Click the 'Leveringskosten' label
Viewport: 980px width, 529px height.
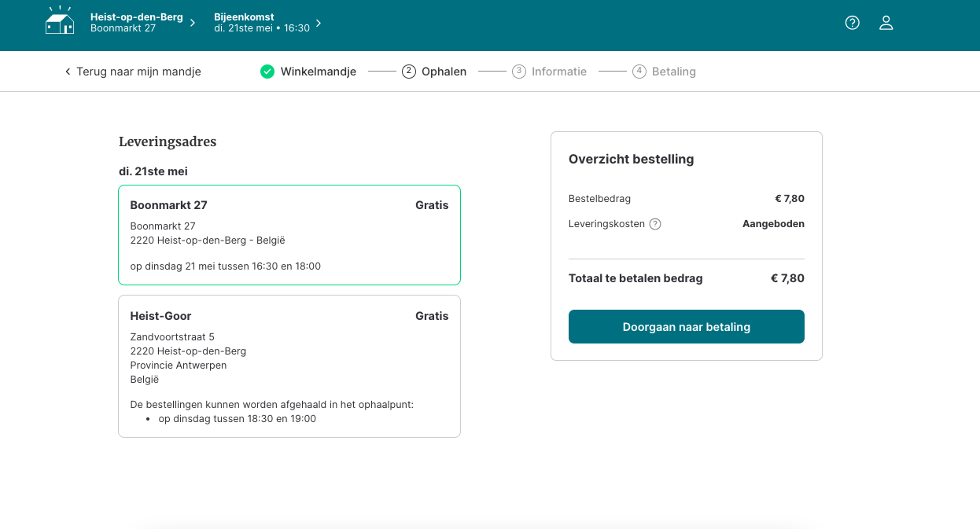point(606,224)
